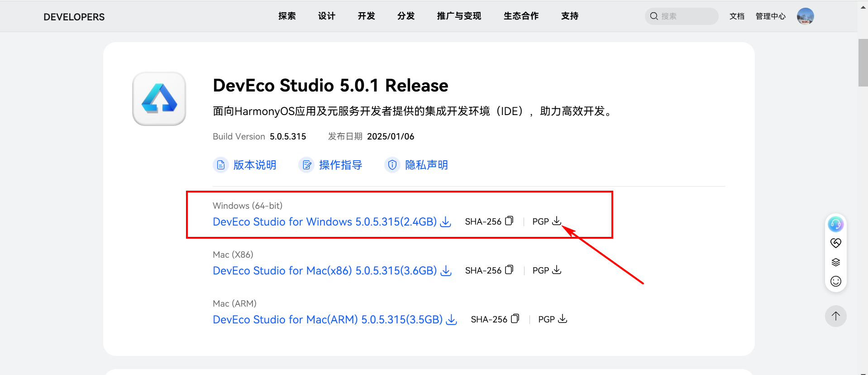Click download arrow icon for Mac(x86) installer
Image resolution: width=868 pixels, height=375 pixels.
[x=446, y=270]
